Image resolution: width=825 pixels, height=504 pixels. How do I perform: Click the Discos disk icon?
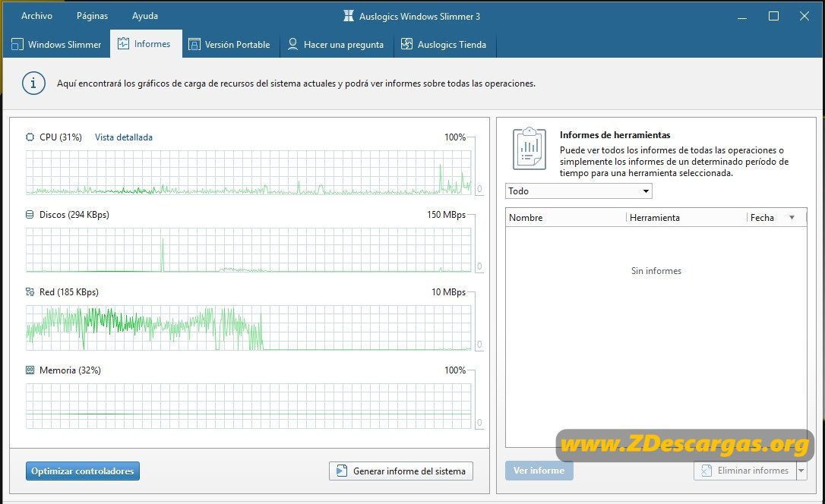(30, 214)
